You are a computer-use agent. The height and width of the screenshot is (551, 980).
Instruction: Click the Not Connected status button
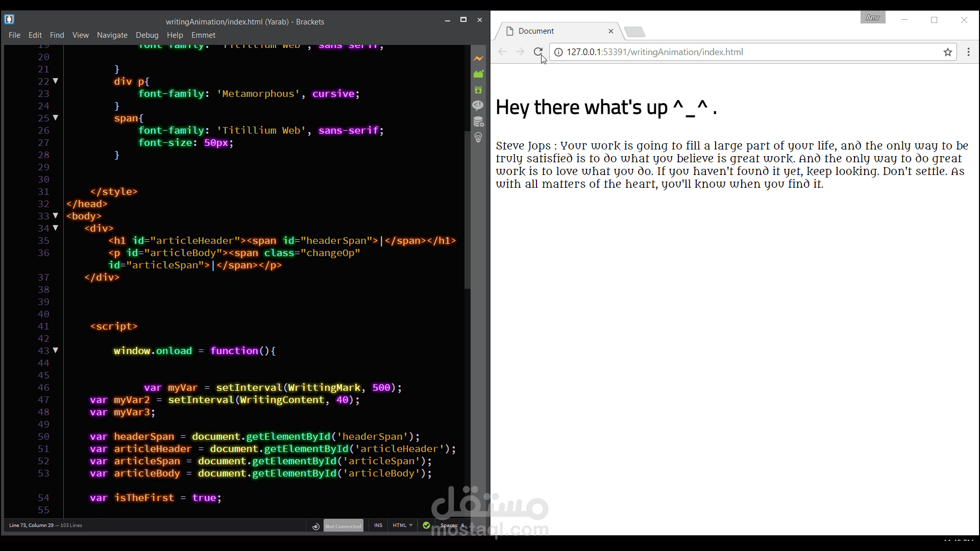click(x=343, y=526)
